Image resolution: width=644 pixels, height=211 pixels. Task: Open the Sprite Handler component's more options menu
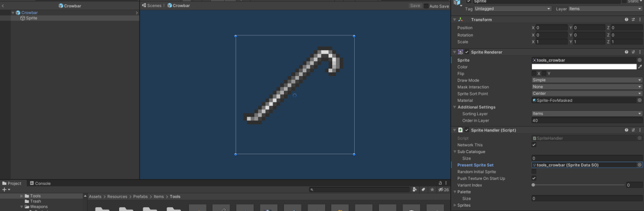640,130
